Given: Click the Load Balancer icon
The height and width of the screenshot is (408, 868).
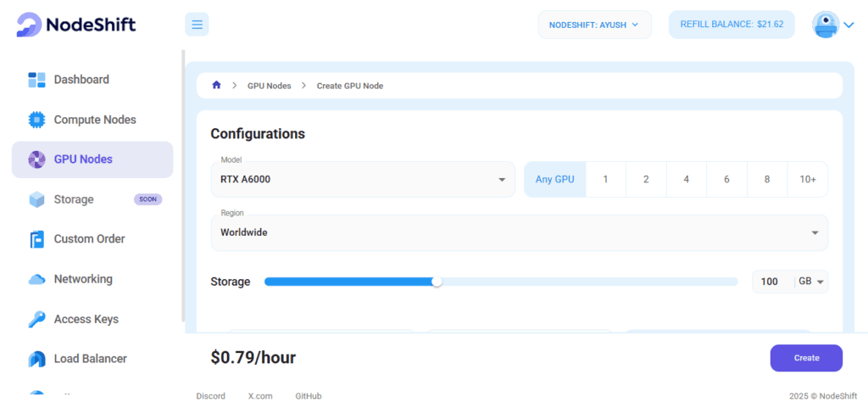Looking at the screenshot, I should point(36,360).
